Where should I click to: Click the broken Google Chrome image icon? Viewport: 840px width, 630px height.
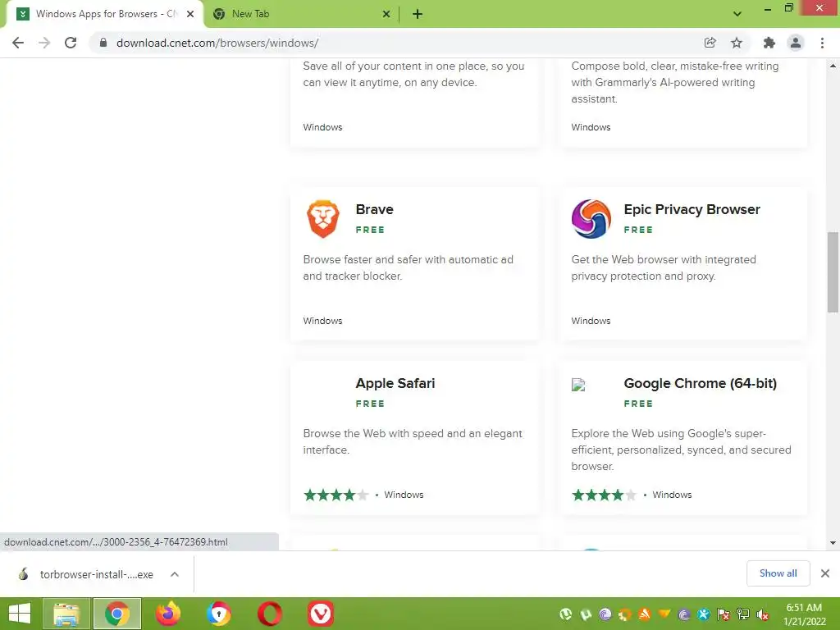click(578, 385)
